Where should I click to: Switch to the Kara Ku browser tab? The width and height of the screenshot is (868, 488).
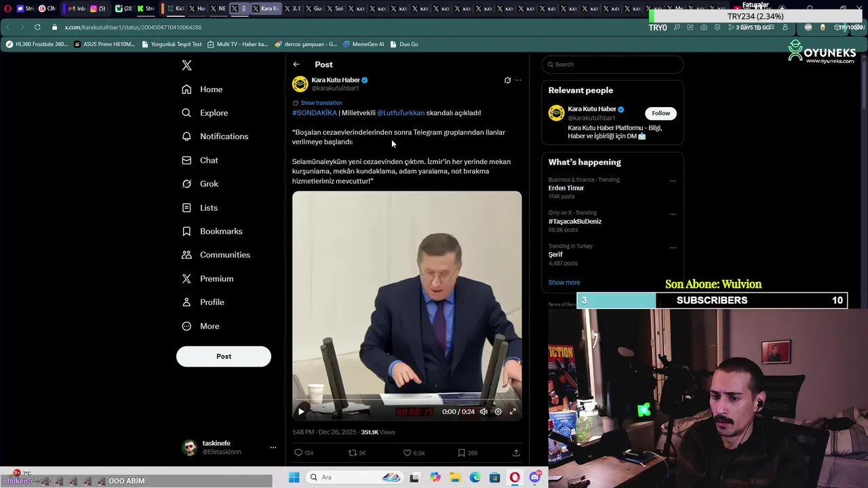(264, 9)
